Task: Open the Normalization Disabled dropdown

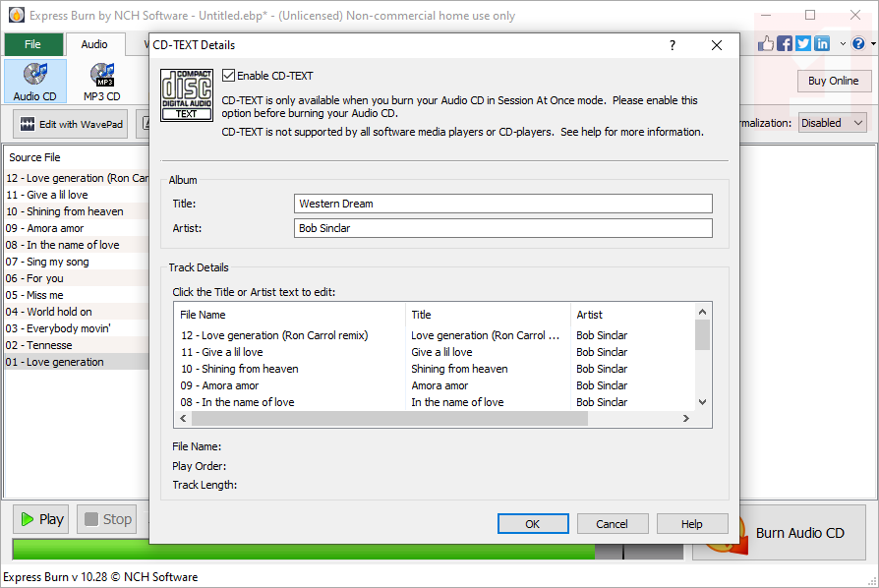Action: (x=832, y=123)
